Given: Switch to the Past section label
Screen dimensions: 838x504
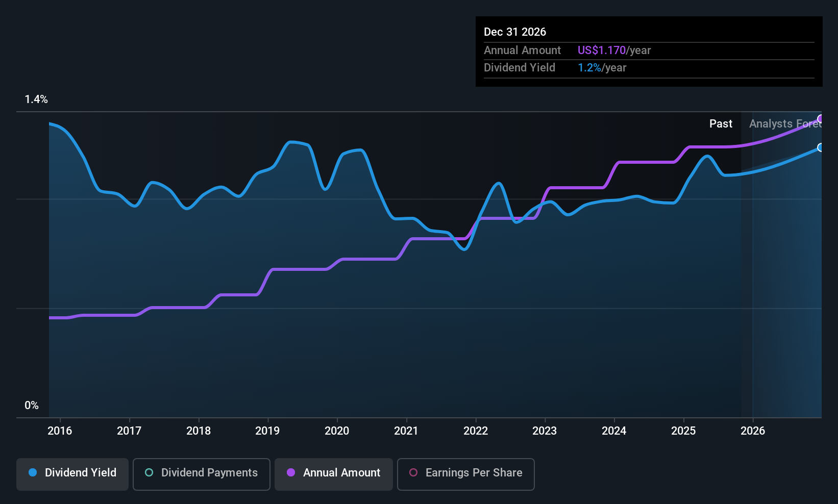Looking at the screenshot, I should [721, 123].
